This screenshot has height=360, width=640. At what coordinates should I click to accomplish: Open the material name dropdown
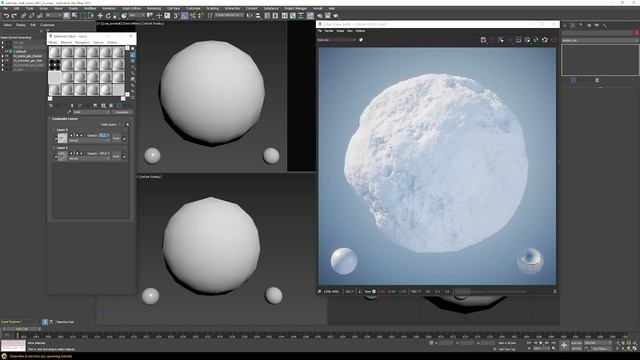click(x=91, y=112)
